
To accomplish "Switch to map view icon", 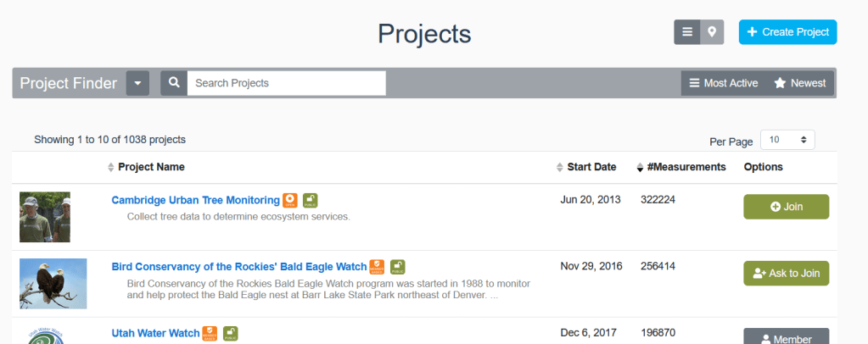I will [712, 32].
